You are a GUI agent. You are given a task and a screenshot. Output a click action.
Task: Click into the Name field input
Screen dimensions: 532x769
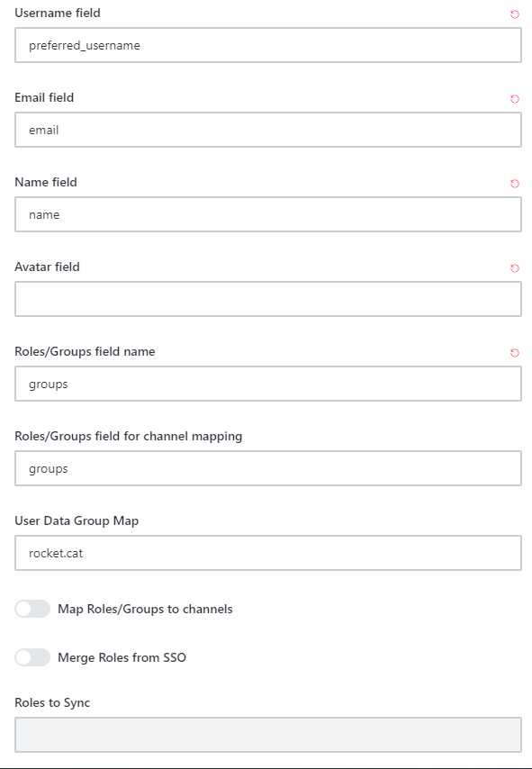click(x=268, y=214)
